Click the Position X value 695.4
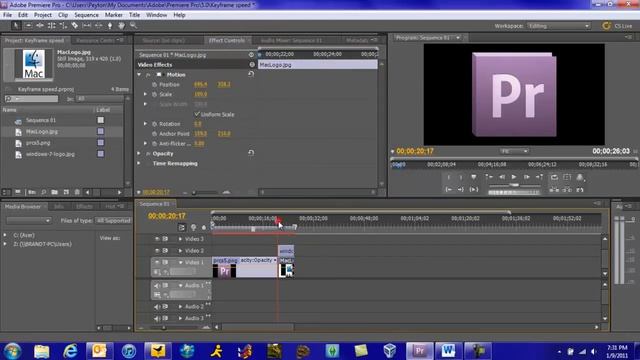This screenshot has width=640, height=360. click(200, 84)
